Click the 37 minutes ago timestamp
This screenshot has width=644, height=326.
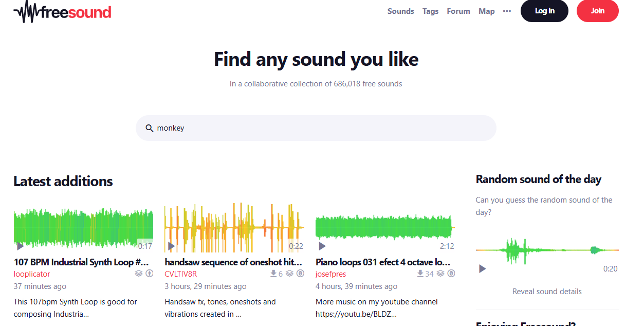pyautogui.click(x=40, y=286)
